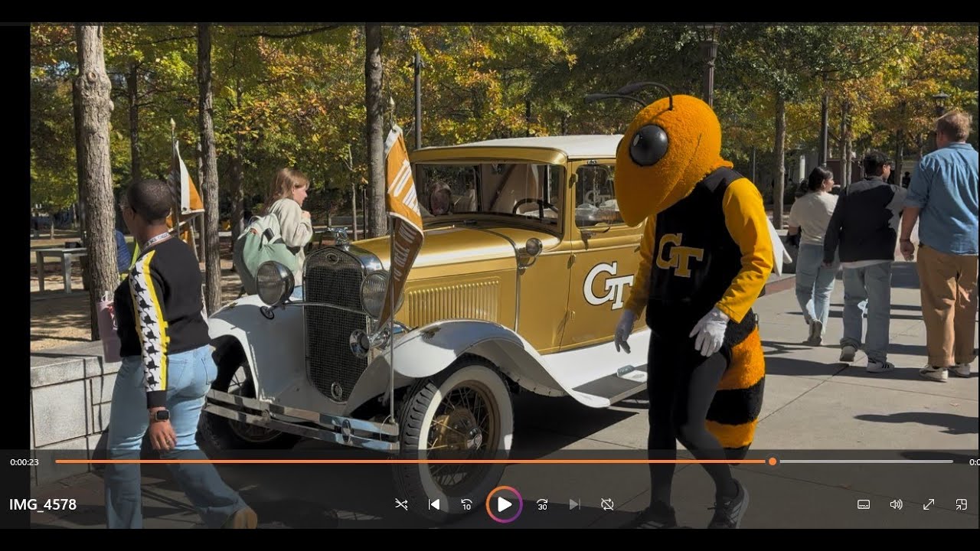Open subtitles and captions options
980x551 pixels.
tap(864, 504)
